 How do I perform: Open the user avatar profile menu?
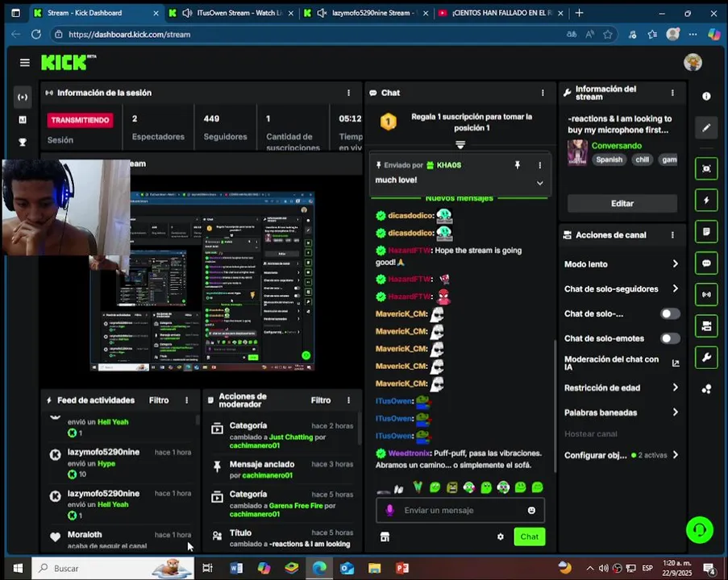click(x=693, y=62)
